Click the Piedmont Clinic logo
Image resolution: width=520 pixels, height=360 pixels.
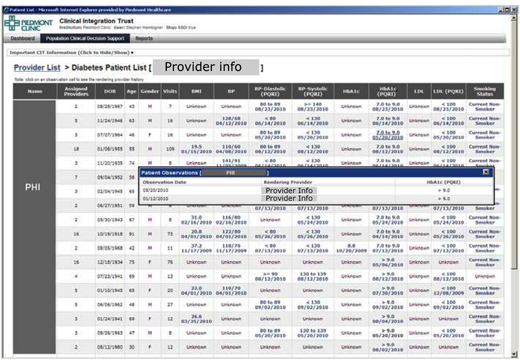pyautogui.click(x=28, y=24)
